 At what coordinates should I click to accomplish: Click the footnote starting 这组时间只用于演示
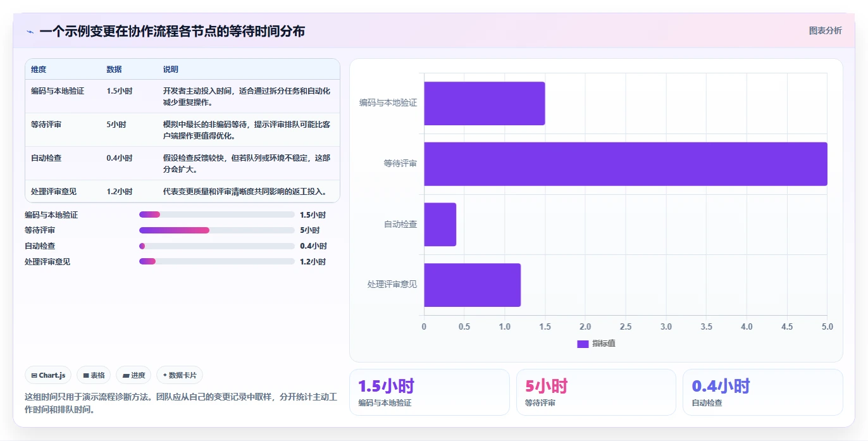[181, 403]
